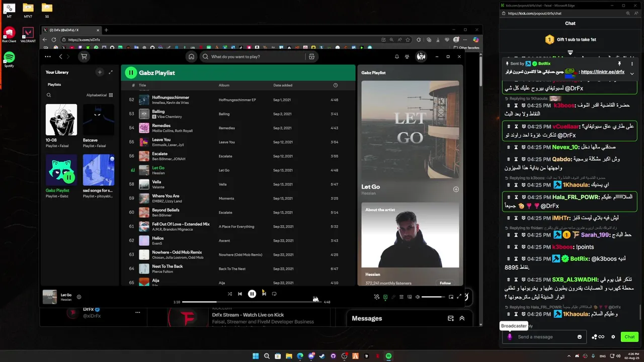Open album Back To The Nest
The image size is (644, 362).
coord(232,269)
